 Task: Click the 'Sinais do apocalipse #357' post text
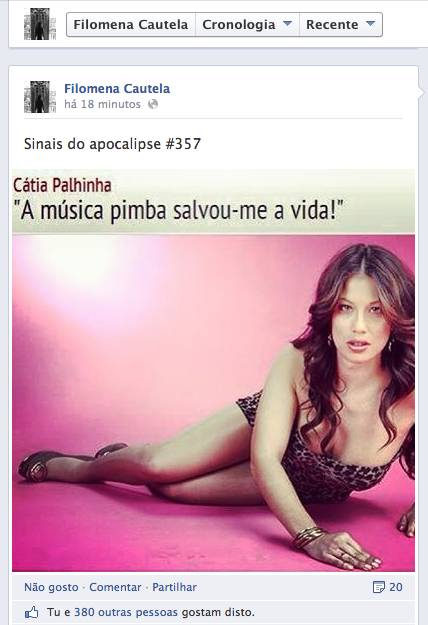(x=112, y=144)
